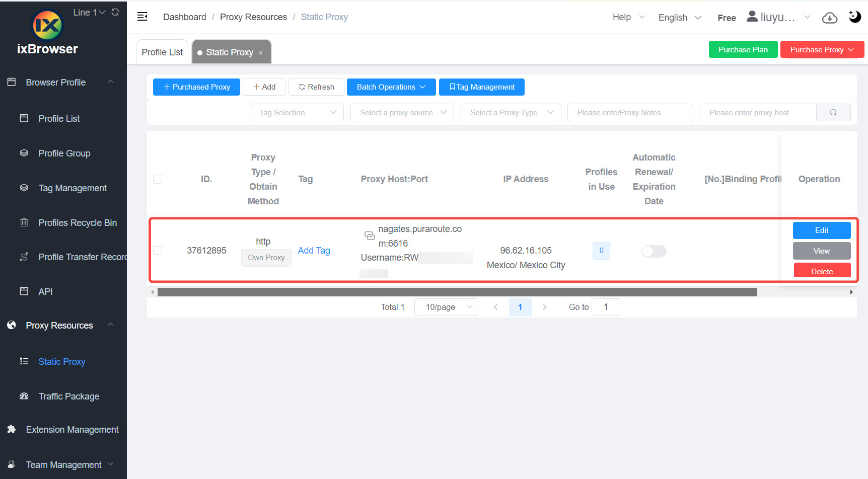This screenshot has width=868, height=479.
Task: Click the horizontal table scrollbar
Action: point(457,292)
